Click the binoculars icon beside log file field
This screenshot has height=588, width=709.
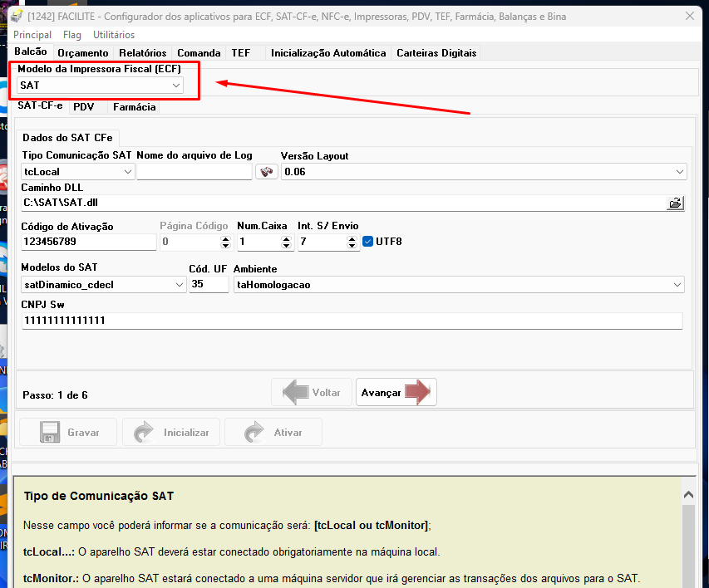pyautogui.click(x=266, y=172)
